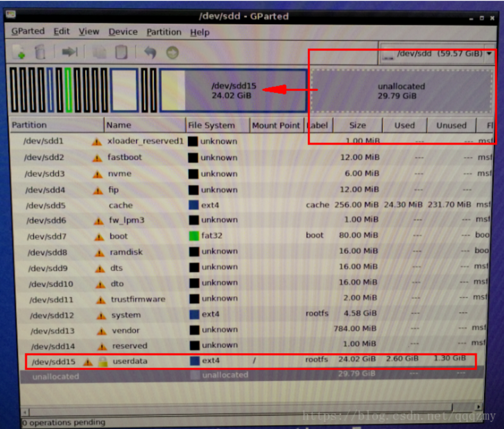
Task: Select the unallocated row in partition list
Action: 252,375
